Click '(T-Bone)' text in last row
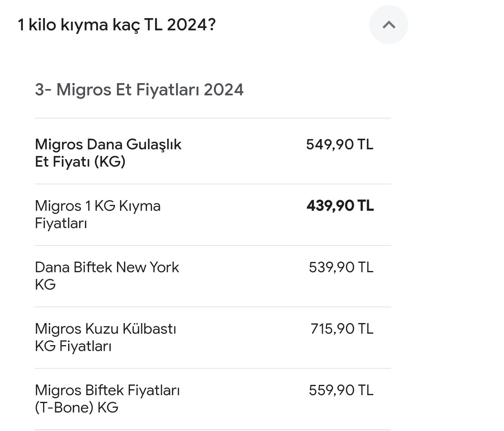This screenshot has width=504, height=431. 64,408
